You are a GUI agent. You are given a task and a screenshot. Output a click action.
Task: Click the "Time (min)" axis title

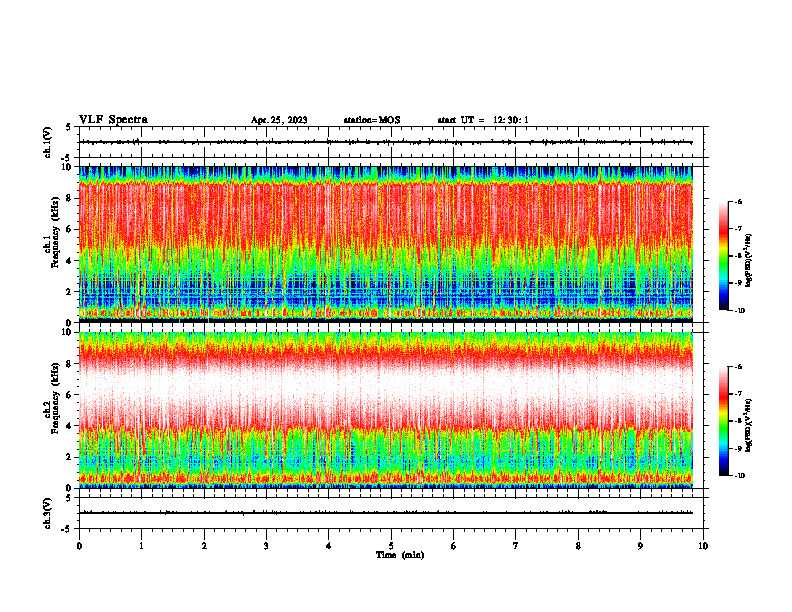click(x=400, y=555)
